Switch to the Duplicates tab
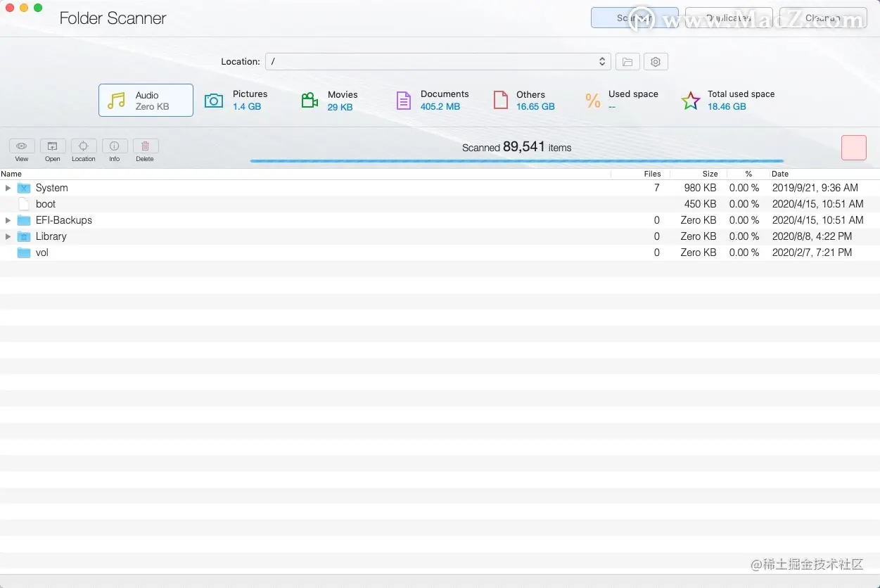880x588 pixels. (x=729, y=18)
